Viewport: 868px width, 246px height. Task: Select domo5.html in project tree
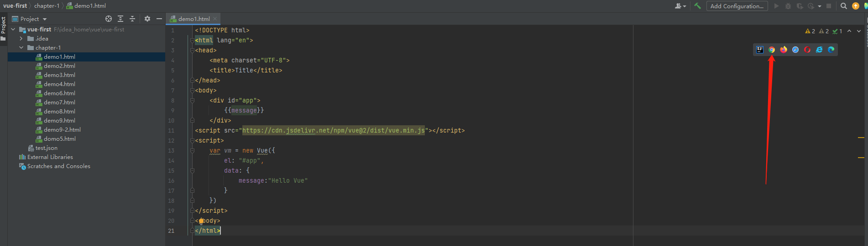tap(59, 138)
